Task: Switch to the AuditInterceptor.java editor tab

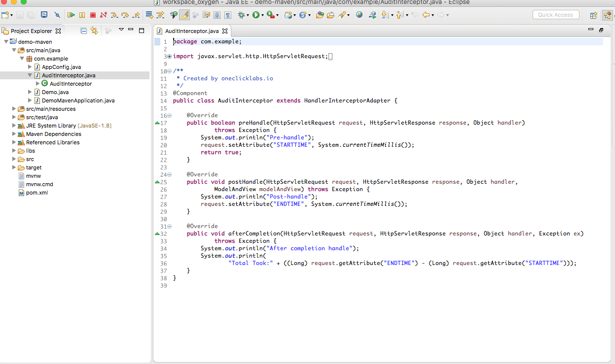Action: (192, 30)
